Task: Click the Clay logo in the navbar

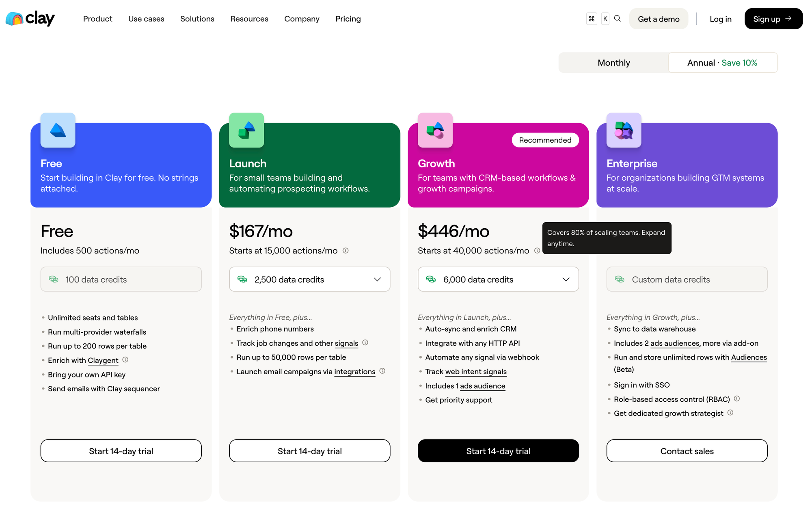Action: pyautogui.click(x=30, y=18)
